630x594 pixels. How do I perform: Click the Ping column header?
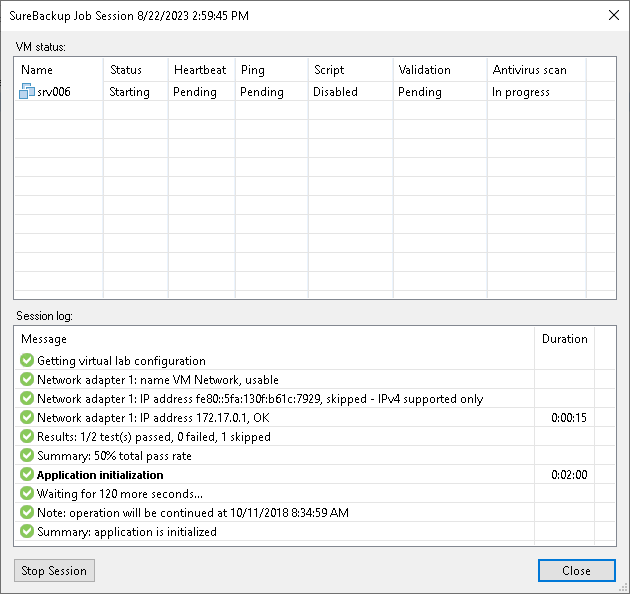[x=272, y=70]
